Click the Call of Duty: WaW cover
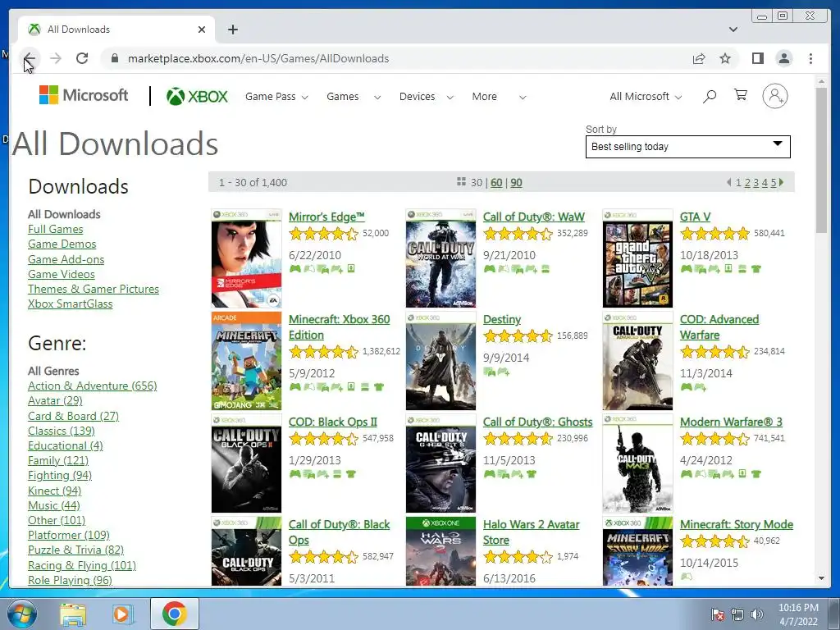 (441, 258)
